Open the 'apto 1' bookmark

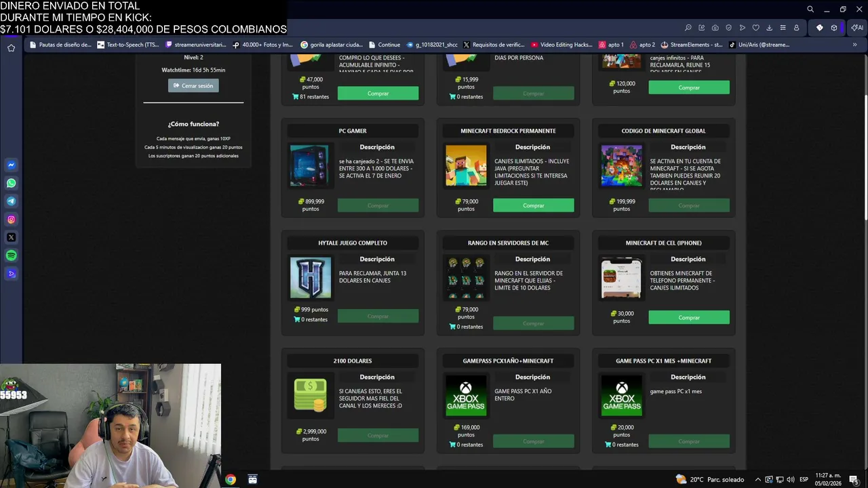(611, 45)
